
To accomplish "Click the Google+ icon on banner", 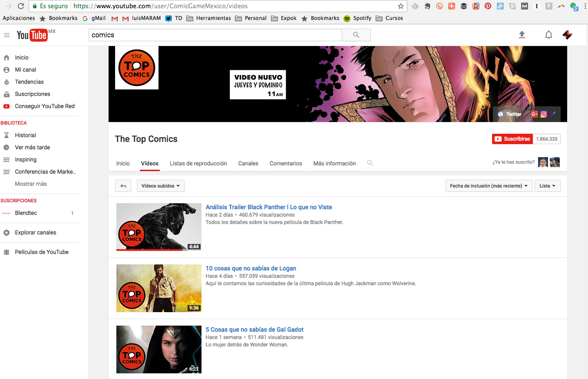I will [534, 114].
